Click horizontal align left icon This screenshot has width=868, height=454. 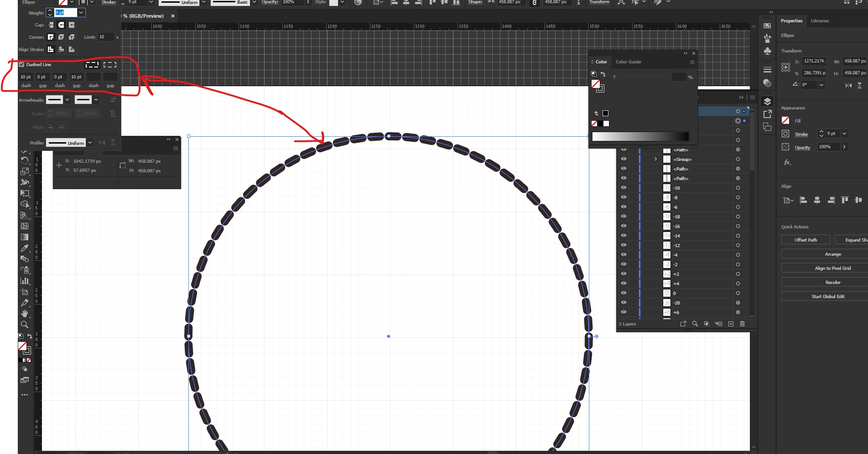[x=803, y=200]
